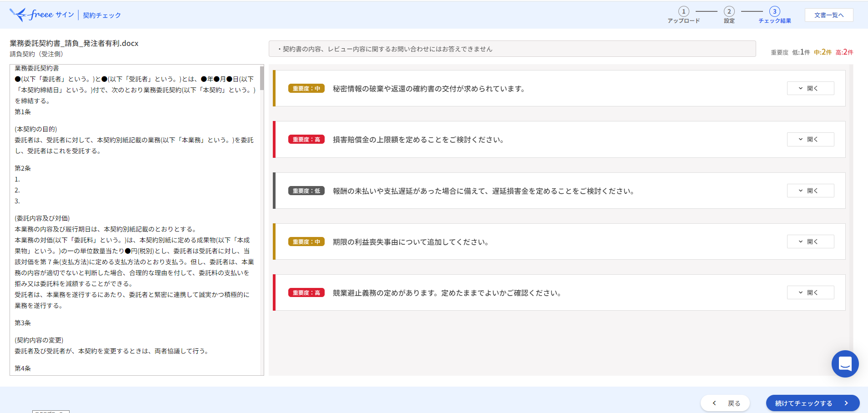
Task: Click step 2 設定 circle indicator
Action: 728,12
